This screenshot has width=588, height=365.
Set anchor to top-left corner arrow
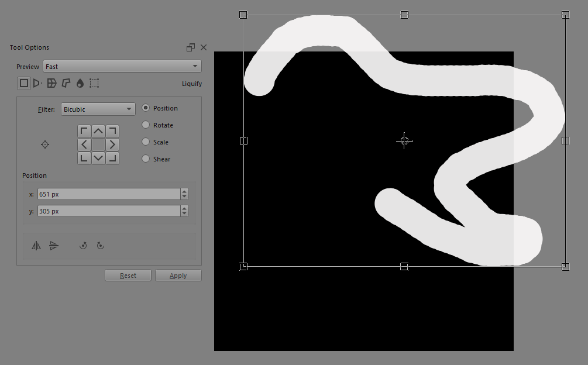(84, 130)
